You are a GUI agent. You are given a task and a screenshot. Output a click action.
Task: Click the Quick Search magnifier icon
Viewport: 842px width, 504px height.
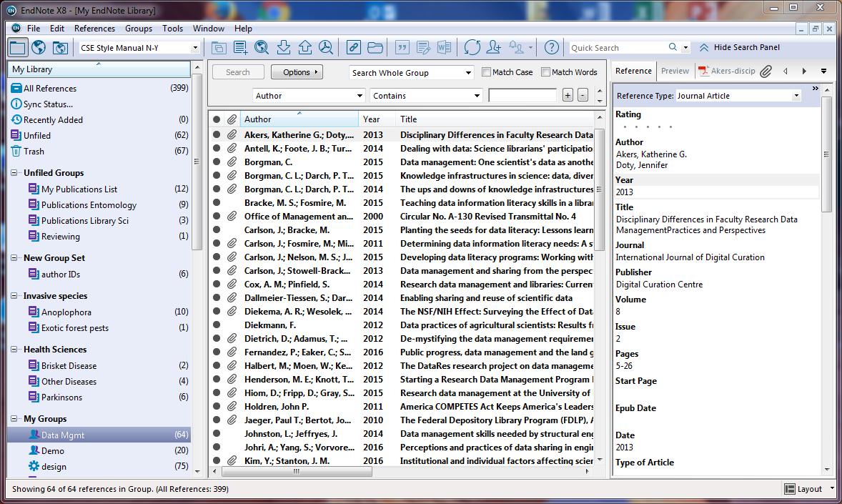(673, 47)
